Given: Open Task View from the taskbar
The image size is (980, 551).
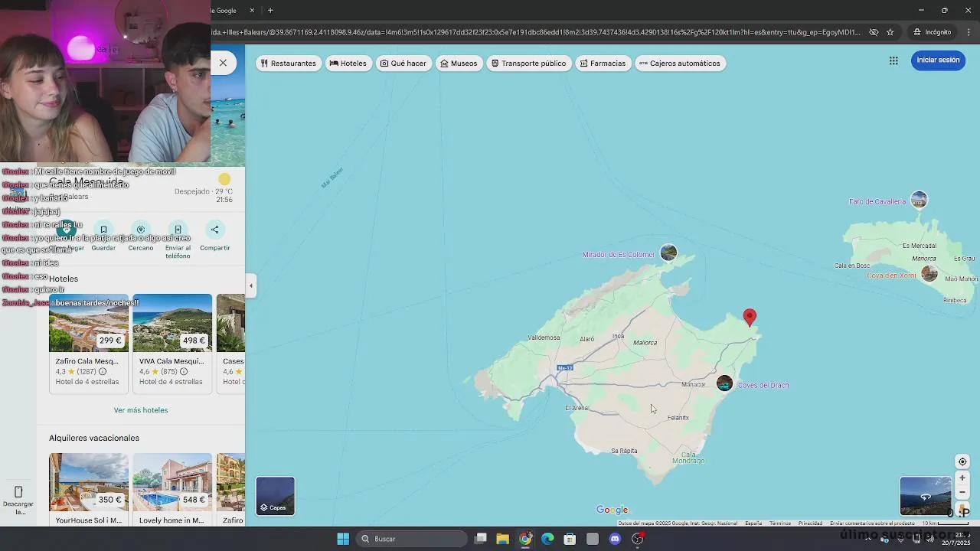Looking at the screenshot, I should click(480, 539).
